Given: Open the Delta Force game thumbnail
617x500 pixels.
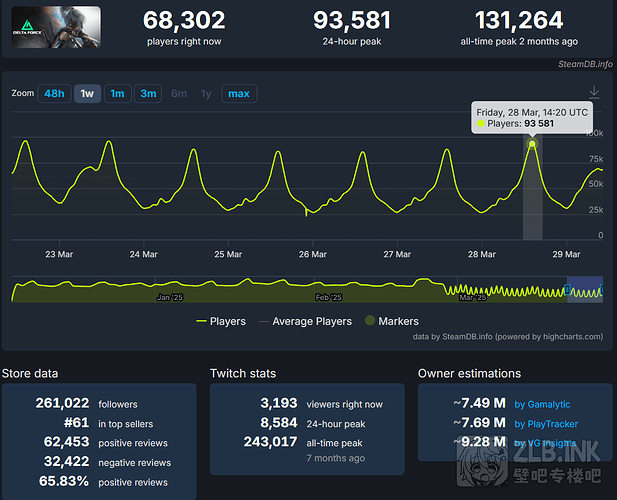Looking at the screenshot, I should tap(56, 27).
